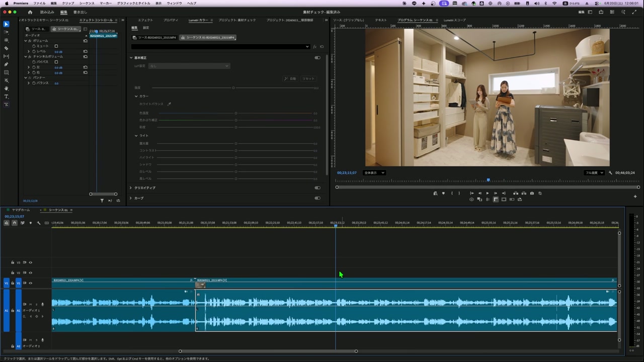Click the Export Frame camera icon
Viewport: 644px width, 362px height.
pyautogui.click(x=532, y=193)
